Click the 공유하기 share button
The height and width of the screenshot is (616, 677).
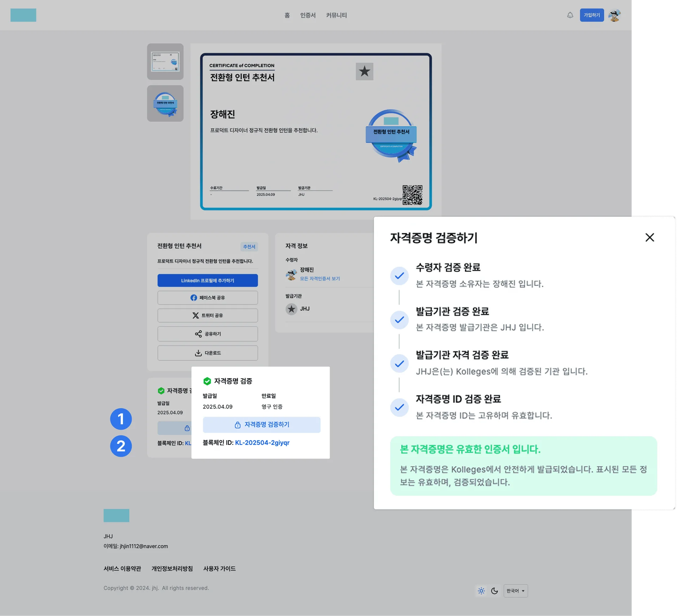[207, 334]
